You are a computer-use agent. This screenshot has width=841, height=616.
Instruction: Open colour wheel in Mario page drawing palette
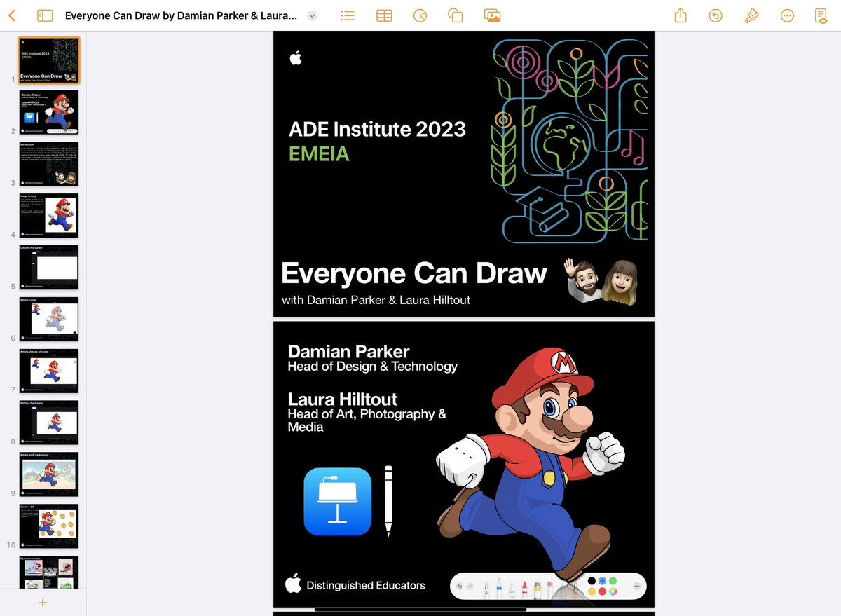(613, 591)
